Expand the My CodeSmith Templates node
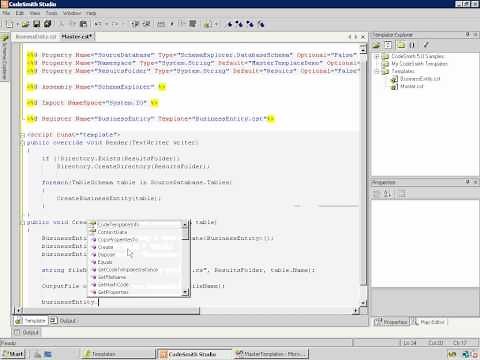 pyautogui.click(x=377, y=64)
